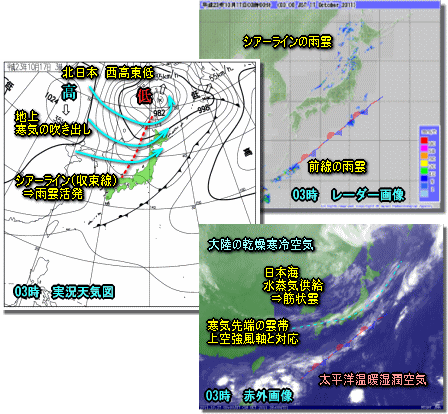The width and height of the screenshot is (448, 414).
Task: Click the 1024 isobar label
Action: [x=52, y=99]
